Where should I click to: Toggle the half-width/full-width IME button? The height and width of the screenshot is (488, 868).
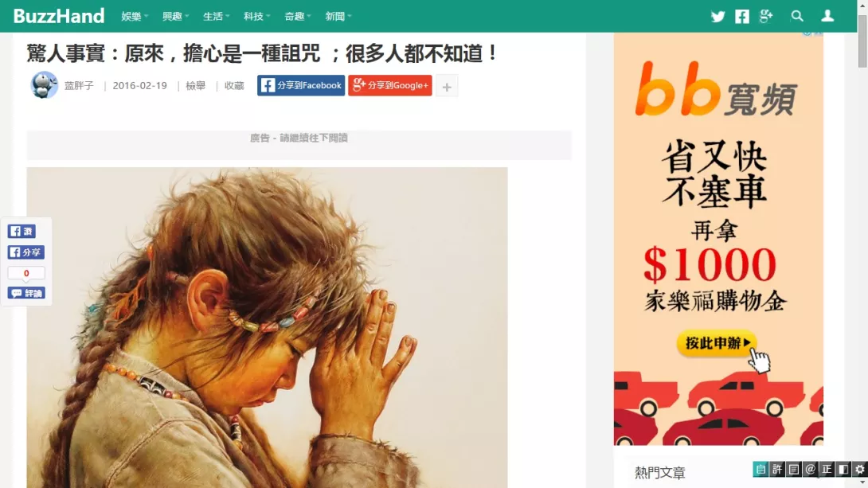pos(843,469)
